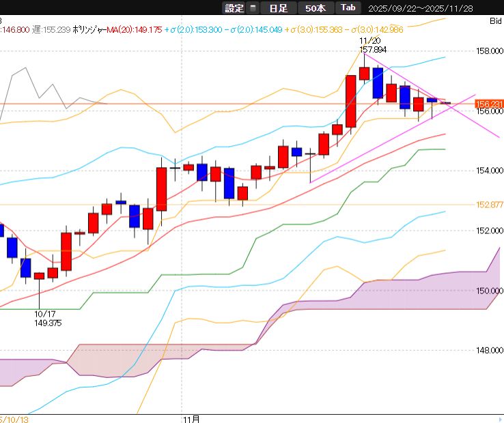Select the −σ(2.0):145.049 legend entry
This screenshot has height=423, width=504.
(255, 30)
